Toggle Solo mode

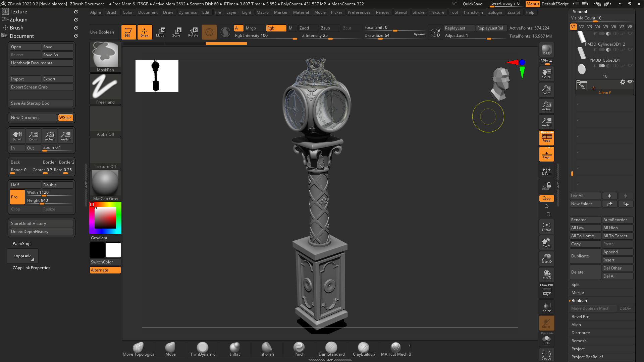coord(546,339)
